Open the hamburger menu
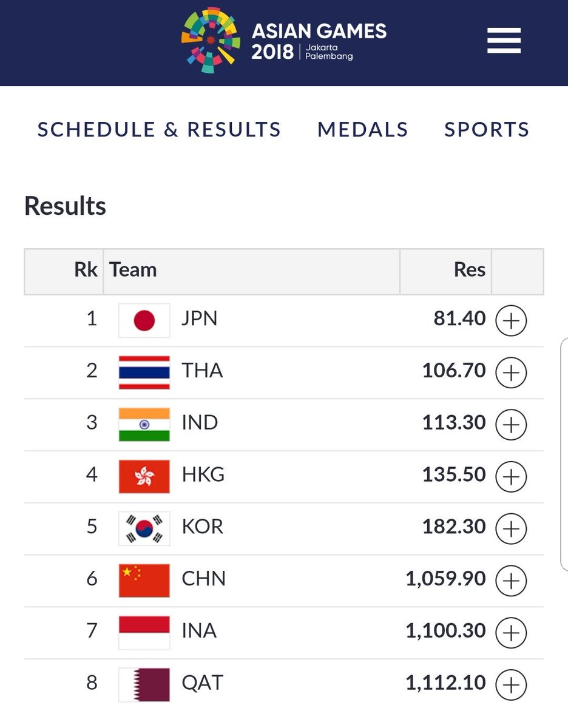Viewport: 568px width, 728px height. point(504,41)
